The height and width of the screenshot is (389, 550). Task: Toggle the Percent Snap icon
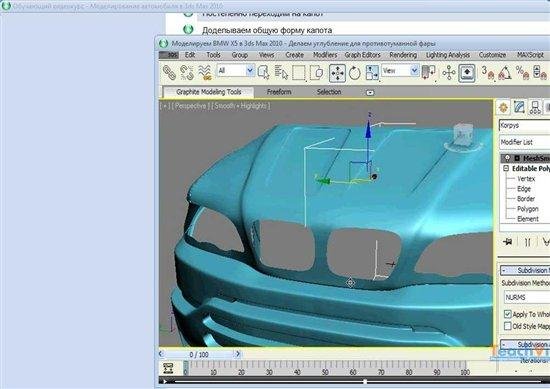coord(522,73)
